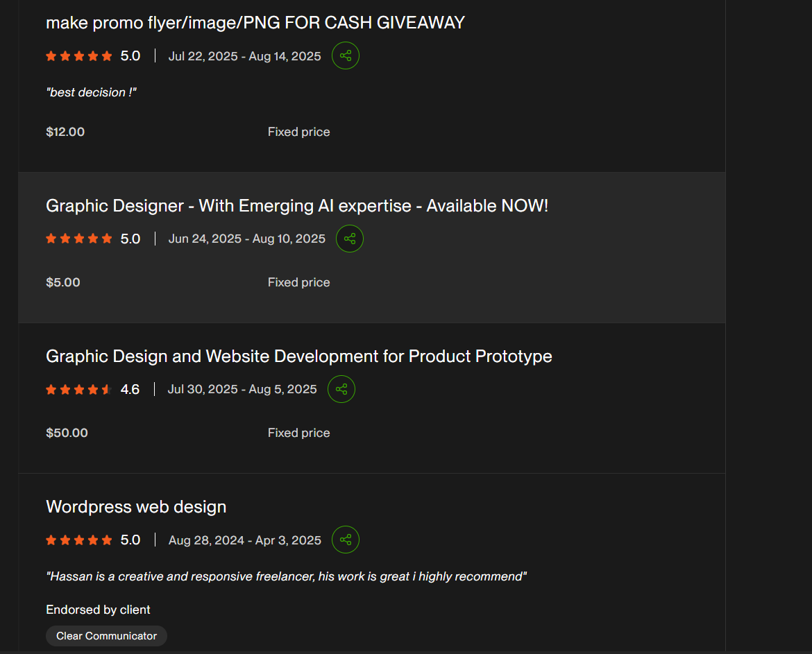Viewport: 812px width, 654px height.
Task: Click the five stars on promo flyer job
Action: point(78,56)
